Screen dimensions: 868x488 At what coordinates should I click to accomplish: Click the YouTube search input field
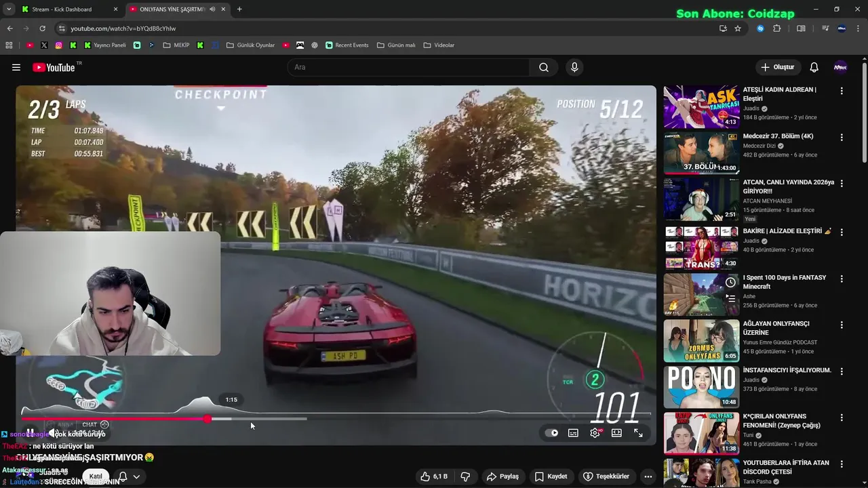408,67
